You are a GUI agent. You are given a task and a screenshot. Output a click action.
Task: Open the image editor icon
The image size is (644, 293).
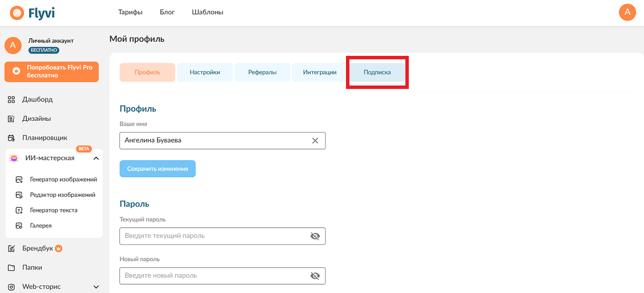[x=19, y=195]
